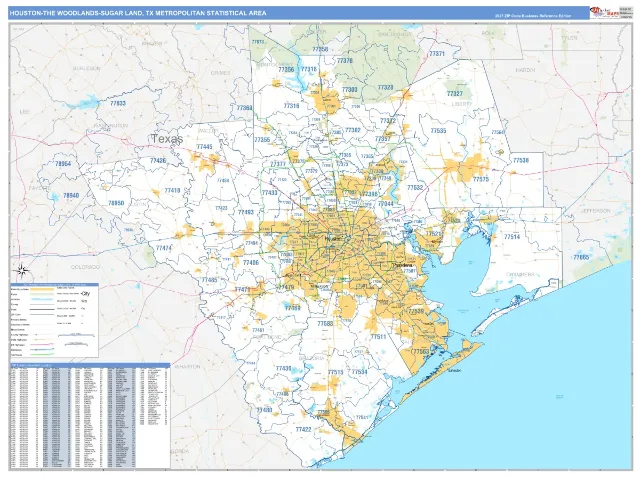Click the light blue swatch in the legend
Screen dimensions: 640x480
coord(43,299)
